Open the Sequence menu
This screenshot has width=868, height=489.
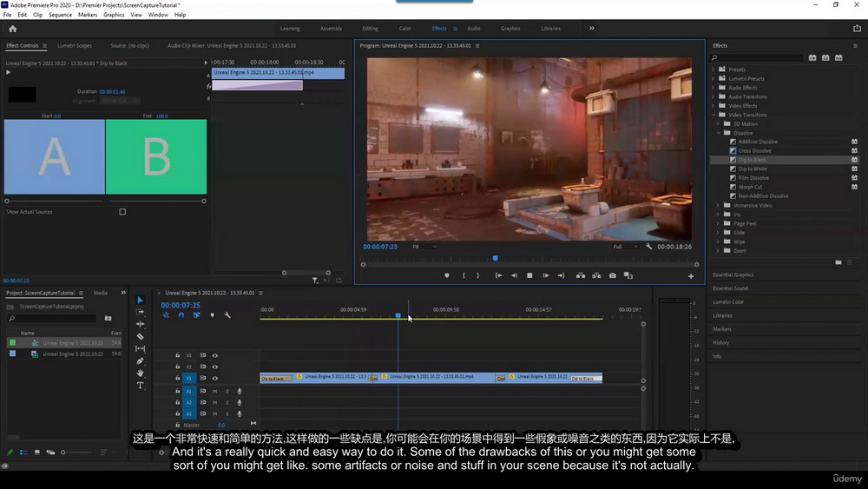[x=60, y=15]
